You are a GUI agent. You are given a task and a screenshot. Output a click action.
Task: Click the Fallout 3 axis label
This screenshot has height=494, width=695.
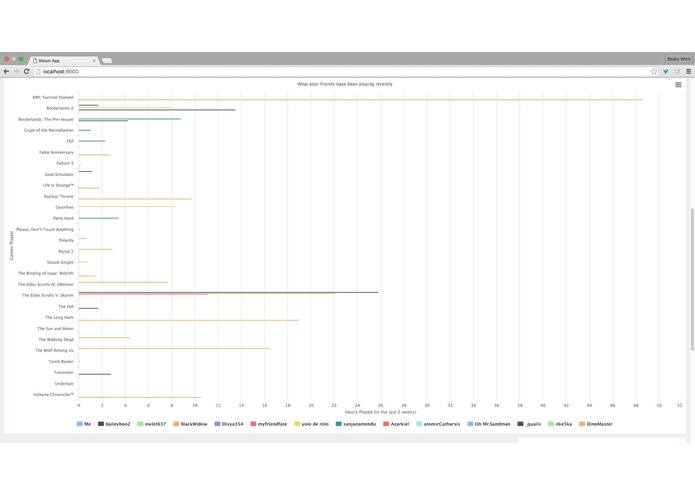point(65,163)
